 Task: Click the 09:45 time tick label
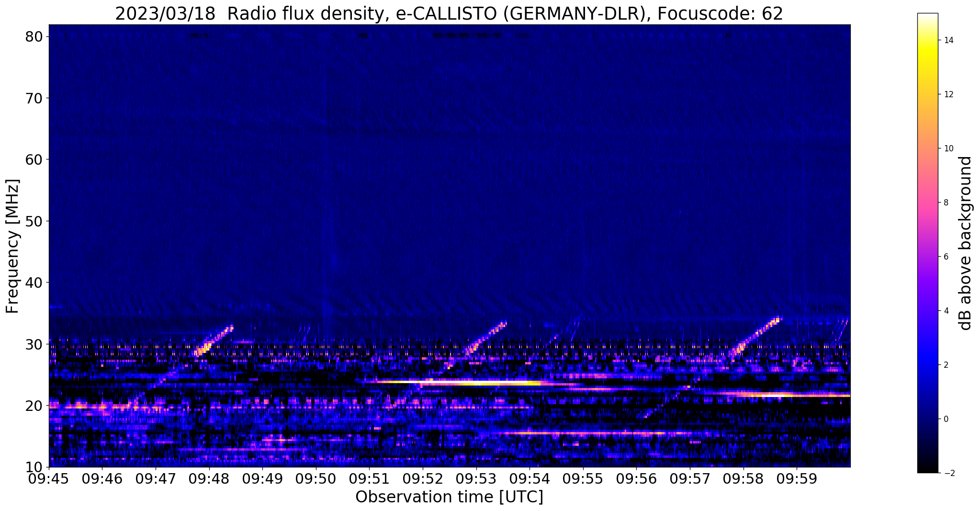(49, 479)
